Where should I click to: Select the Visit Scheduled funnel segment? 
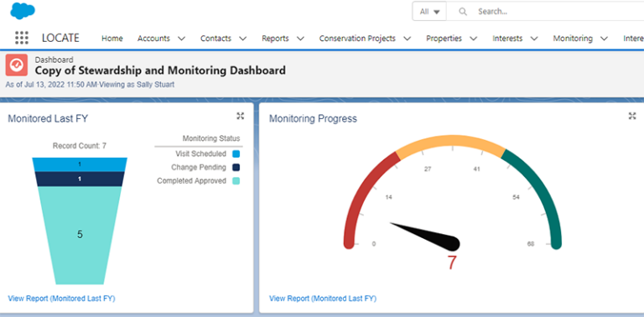point(80,164)
